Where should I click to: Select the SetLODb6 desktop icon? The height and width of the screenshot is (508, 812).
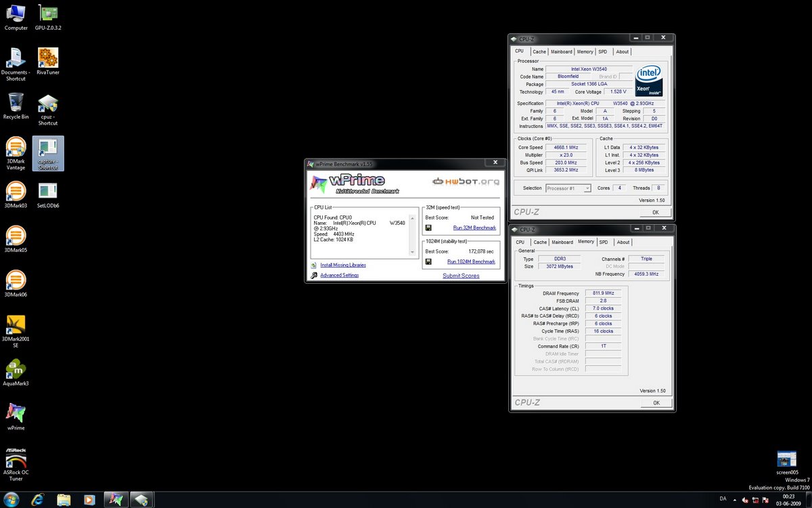[x=48, y=195]
